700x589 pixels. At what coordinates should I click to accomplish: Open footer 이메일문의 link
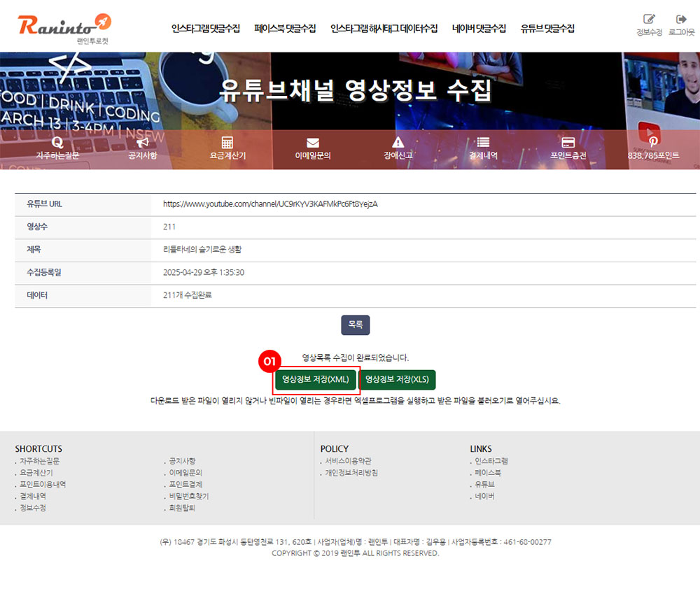(x=185, y=473)
